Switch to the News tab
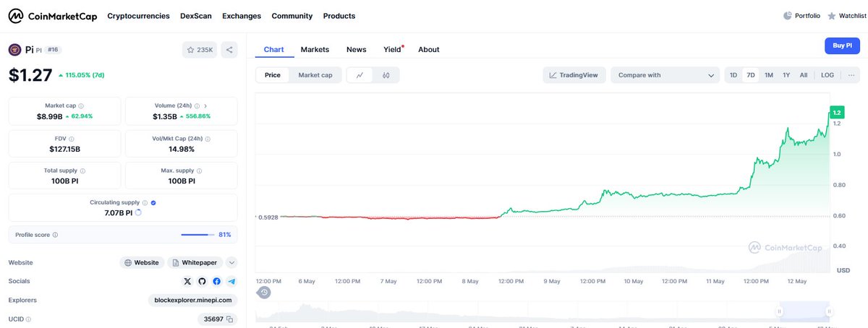This screenshot has height=328, width=868. [356, 49]
